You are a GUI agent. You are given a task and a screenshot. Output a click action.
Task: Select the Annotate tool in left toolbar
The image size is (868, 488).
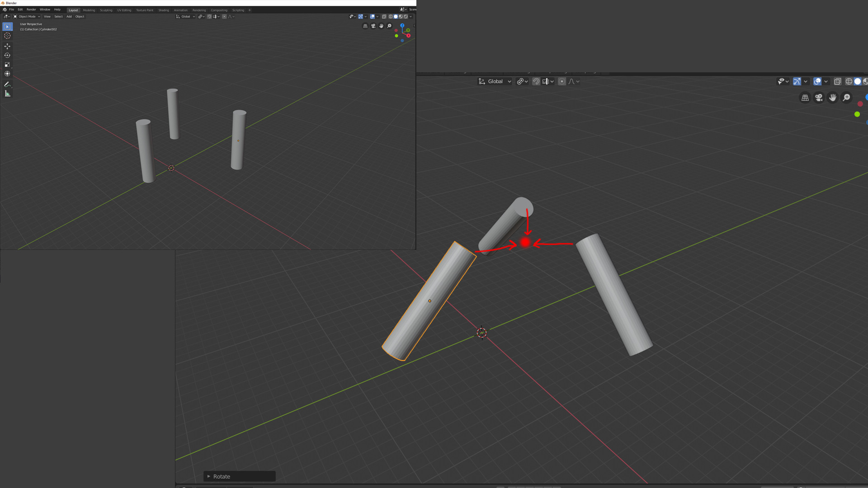[x=7, y=84]
